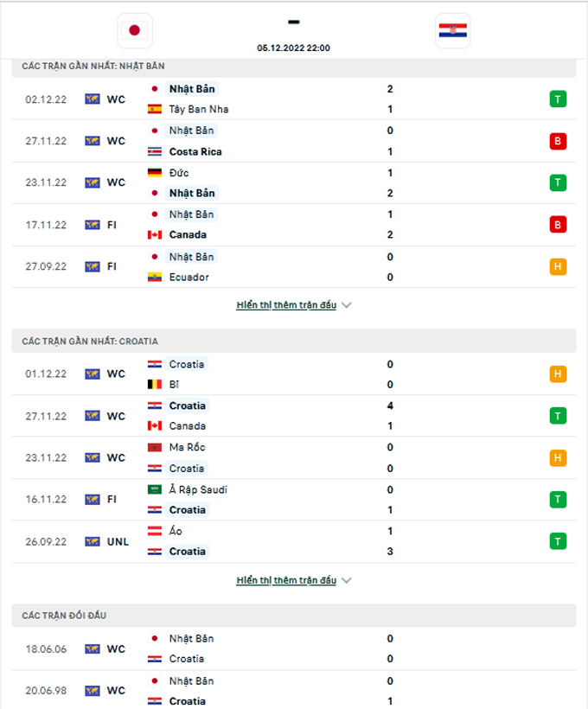The image size is (588, 709).
Task: Open the 18.06.06 head-to-head match row
Action: (294, 648)
